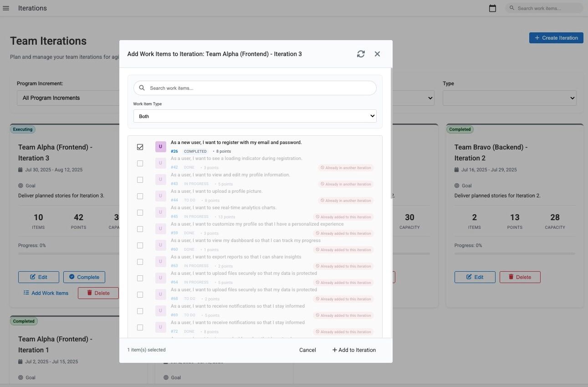
Task: Tick checkbox for upload files story #68
Action: point(140,294)
